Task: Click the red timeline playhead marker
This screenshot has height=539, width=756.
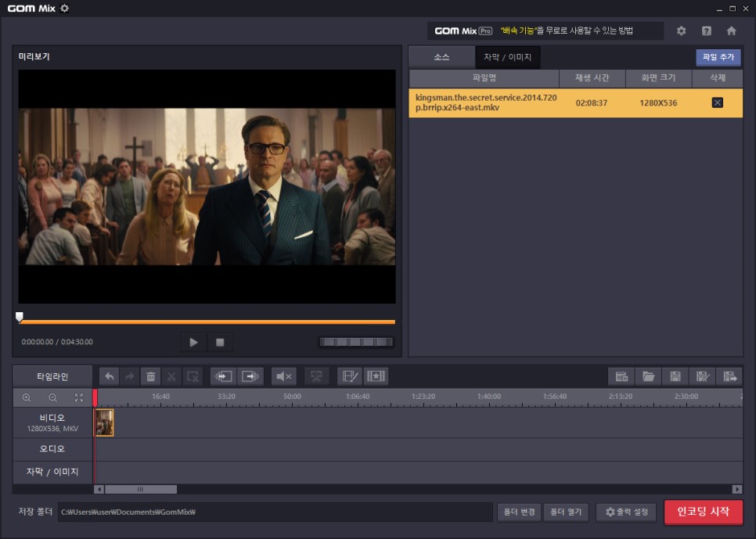Action: (95, 397)
